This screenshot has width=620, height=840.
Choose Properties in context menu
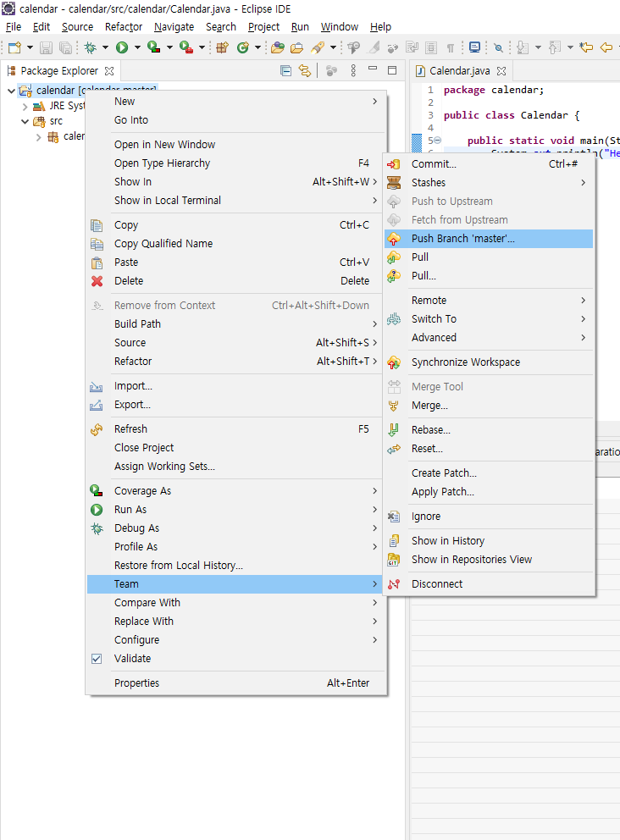coord(235,683)
